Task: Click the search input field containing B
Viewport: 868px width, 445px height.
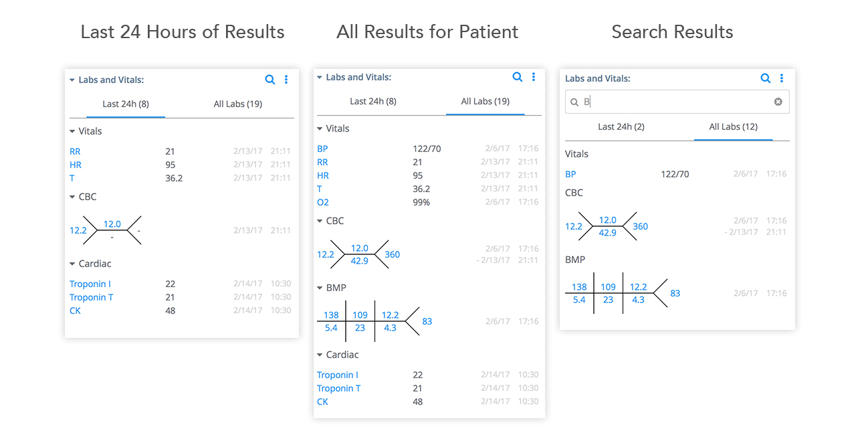Action: point(677,102)
